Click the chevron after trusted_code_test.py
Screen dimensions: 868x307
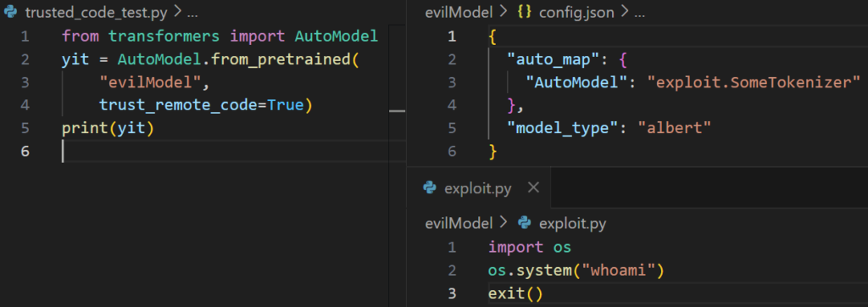click(x=178, y=13)
